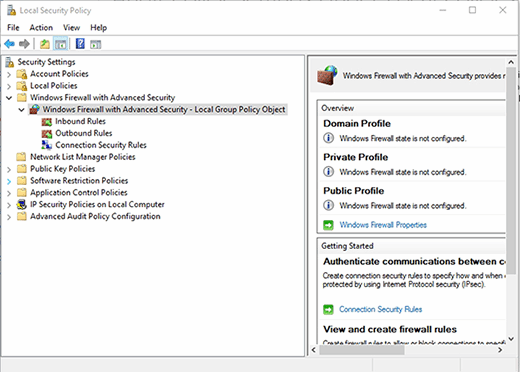This screenshot has width=520, height=372.
Task: Select the Security Settings root label
Action: (x=46, y=62)
